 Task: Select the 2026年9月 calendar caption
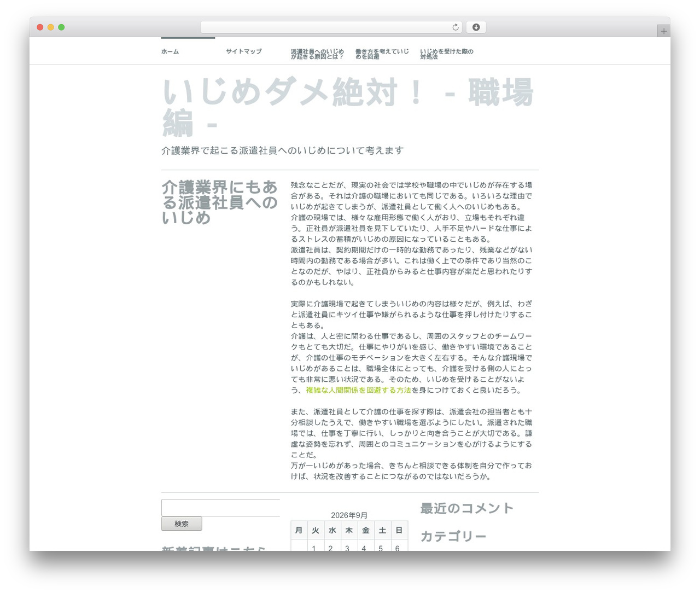pyautogui.click(x=349, y=515)
